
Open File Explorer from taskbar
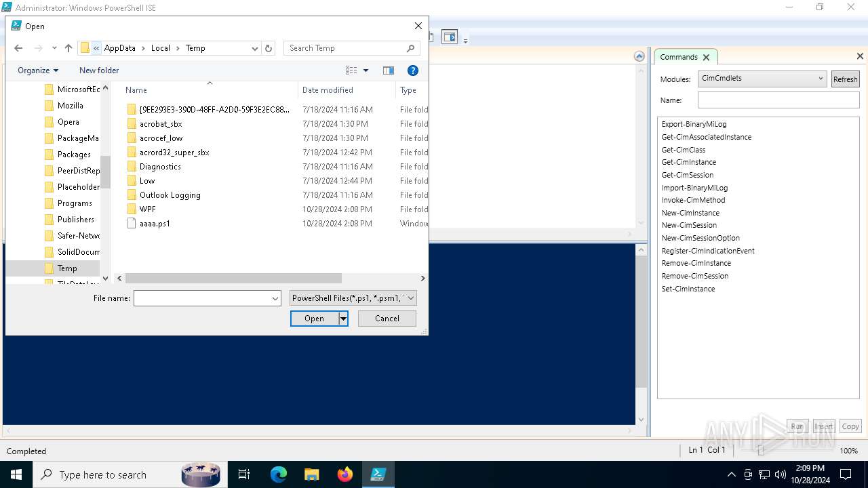coord(311,474)
